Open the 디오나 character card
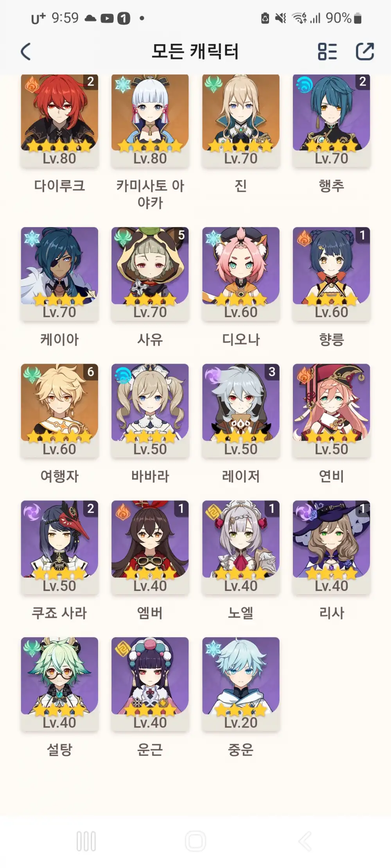This screenshot has height=868, width=391. 241,274
